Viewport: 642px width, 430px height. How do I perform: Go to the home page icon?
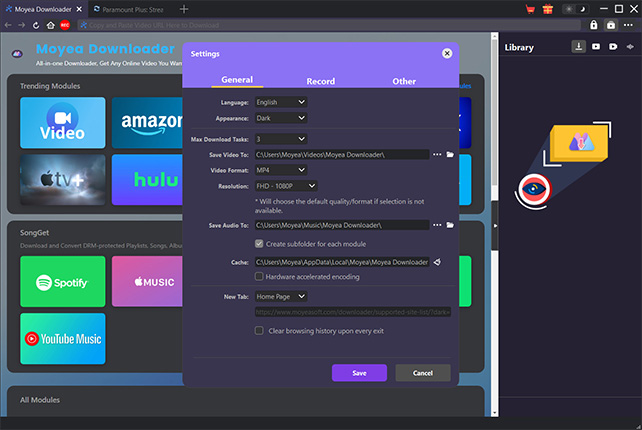(x=50, y=25)
